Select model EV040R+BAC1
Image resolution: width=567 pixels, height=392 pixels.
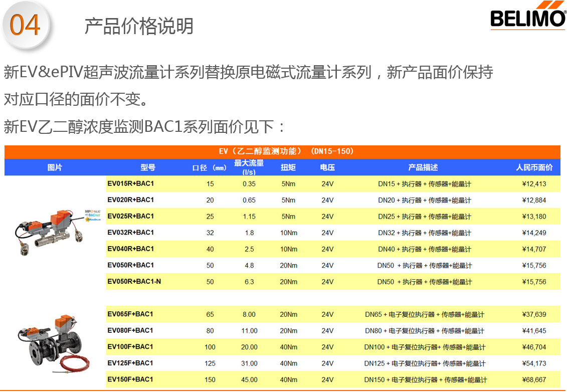click(130, 249)
